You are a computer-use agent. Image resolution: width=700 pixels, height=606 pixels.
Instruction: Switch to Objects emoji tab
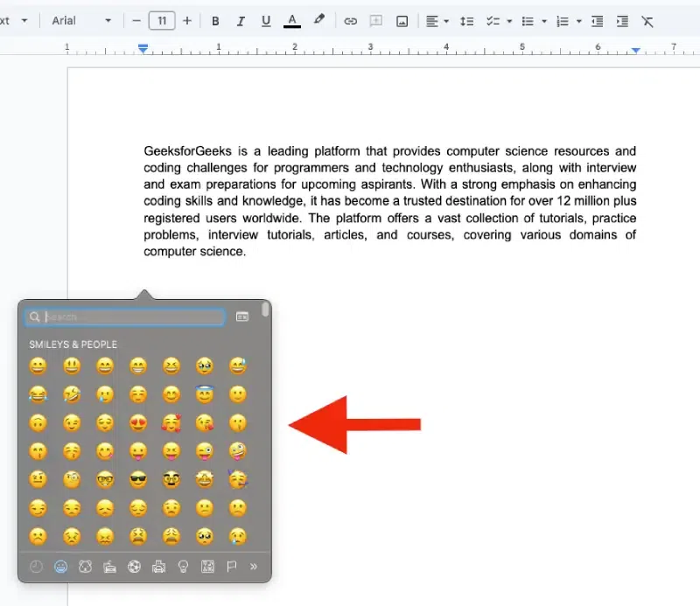(x=183, y=567)
